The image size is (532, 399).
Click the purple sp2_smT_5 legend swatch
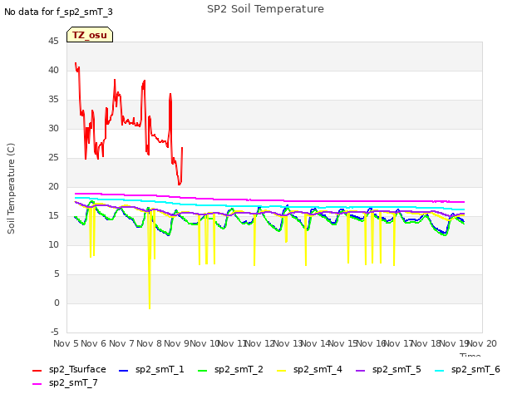[x=360, y=371]
